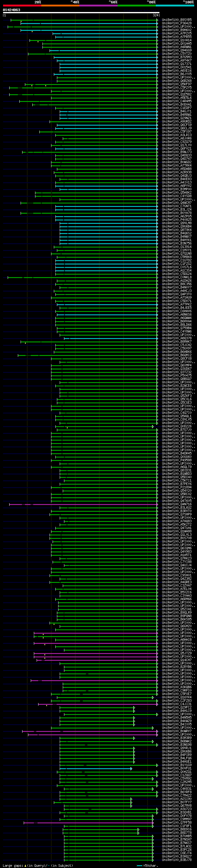Select UniRef100_A9URD2 label
The height and width of the screenshot is (868, 197).
(x=177, y=121)
